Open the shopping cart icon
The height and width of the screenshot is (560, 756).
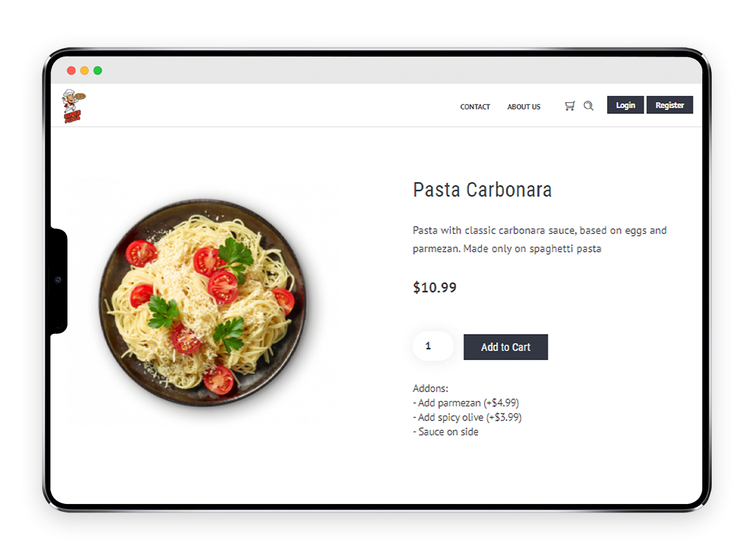[x=570, y=106]
